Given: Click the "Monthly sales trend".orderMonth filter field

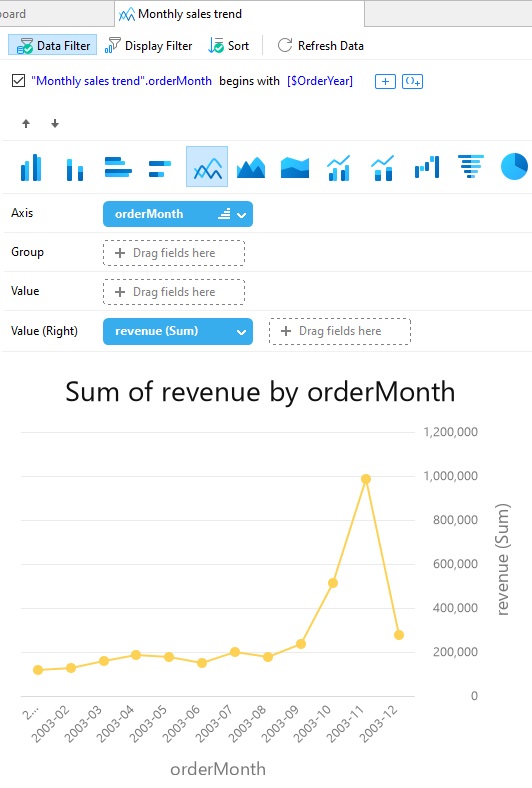Looking at the screenshot, I should pos(121,81).
